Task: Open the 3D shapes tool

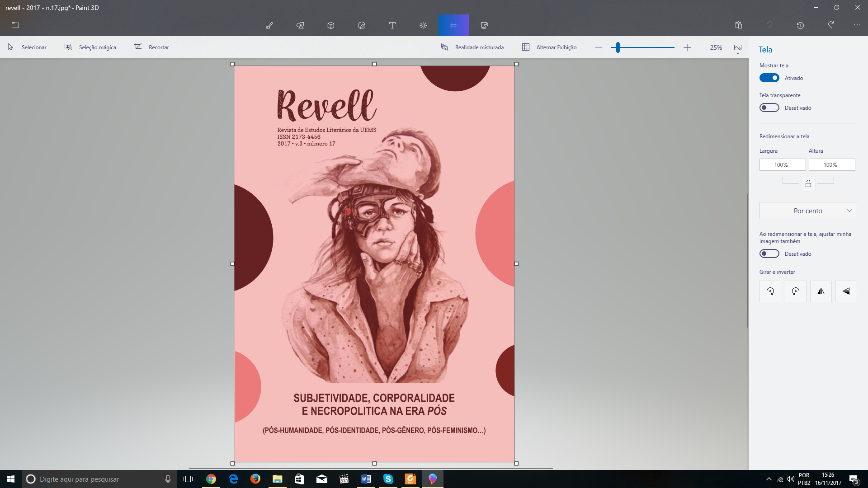Action: tap(331, 25)
